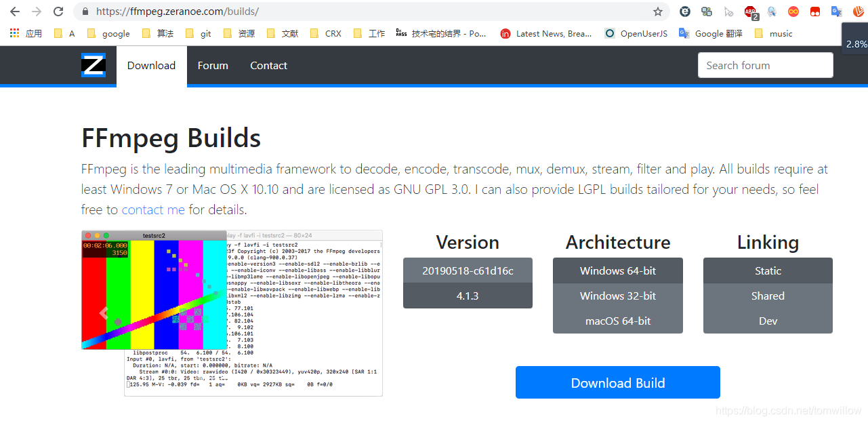Open the OpenUserJS bookmark
This screenshot has height=423, width=868.
pyautogui.click(x=636, y=33)
